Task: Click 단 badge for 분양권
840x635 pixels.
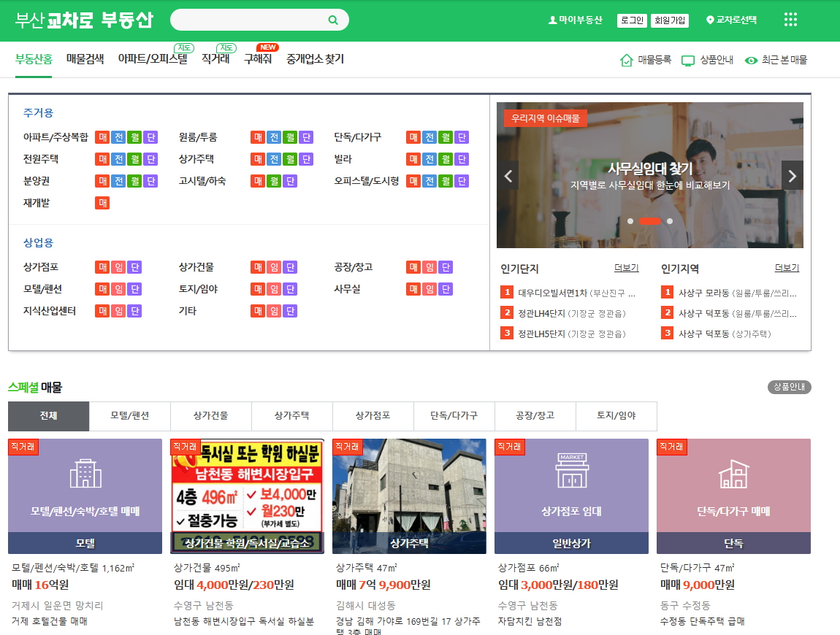Action: pos(150,181)
